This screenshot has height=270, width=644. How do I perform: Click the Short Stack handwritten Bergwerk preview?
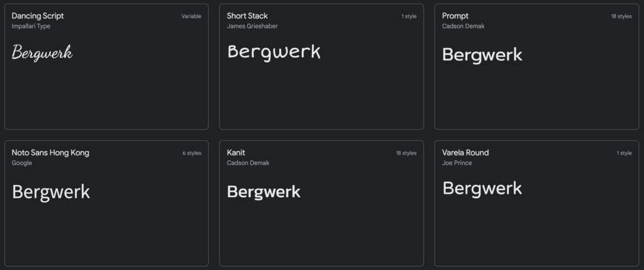[x=274, y=52]
